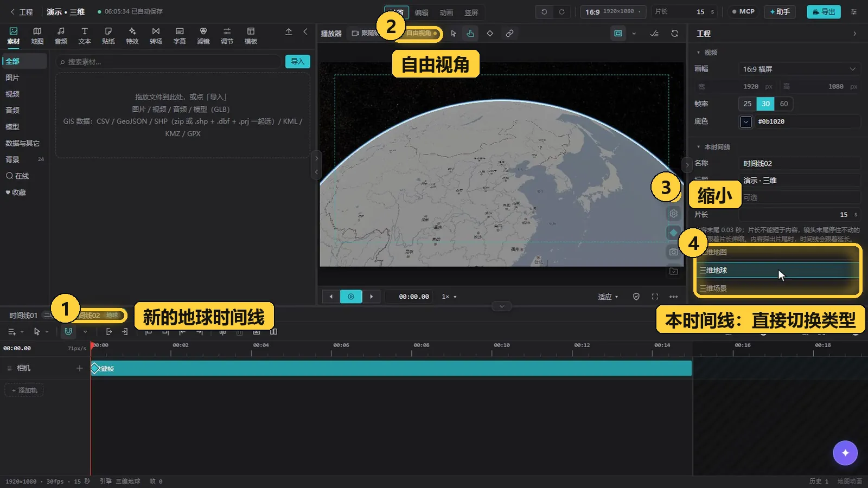The width and height of the screenshot is (868, 488).
Task: Open the 地图 map assets tab
Action: click(37, 36)
